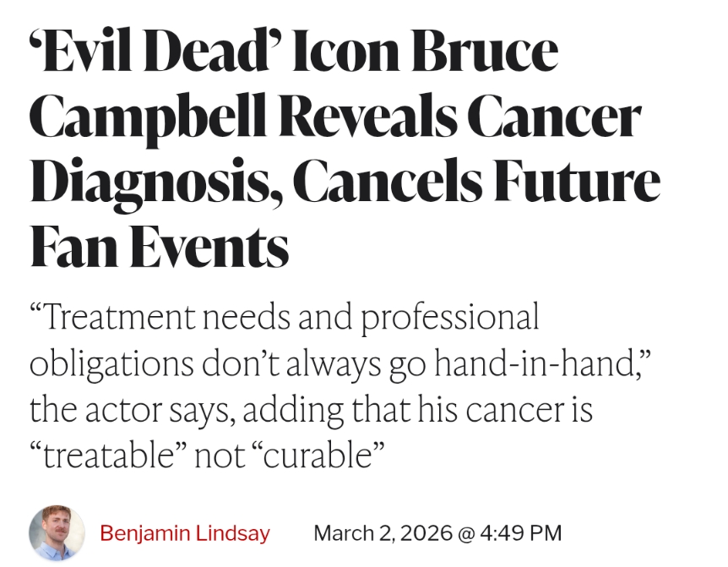Click the March 2, 2026 publication date

[x=383, y=533]
